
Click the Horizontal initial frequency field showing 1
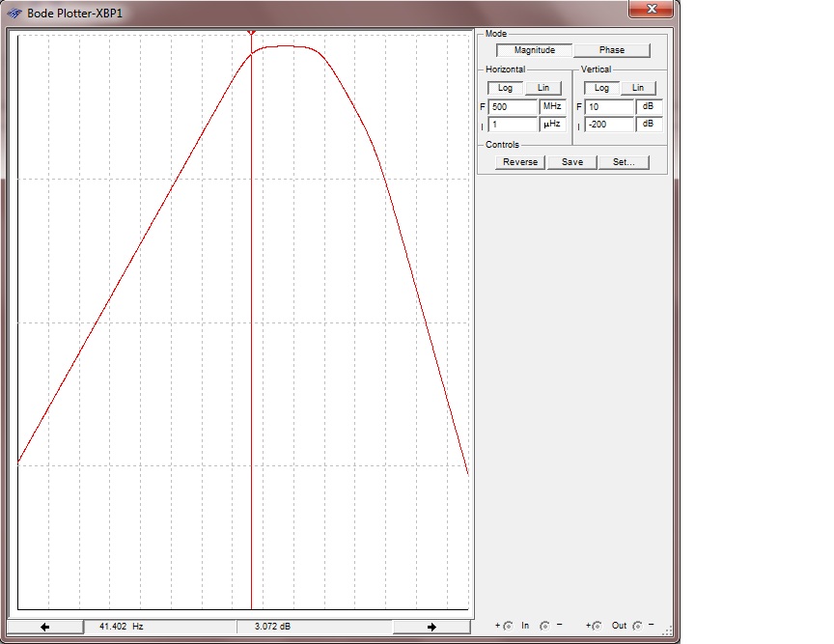tap(513, 125)
